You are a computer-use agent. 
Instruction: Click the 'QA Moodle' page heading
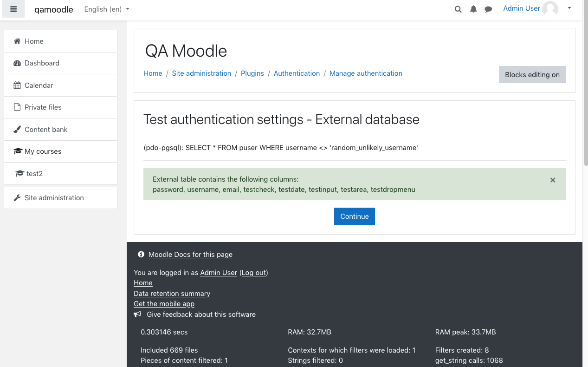(x=186, y=51)
